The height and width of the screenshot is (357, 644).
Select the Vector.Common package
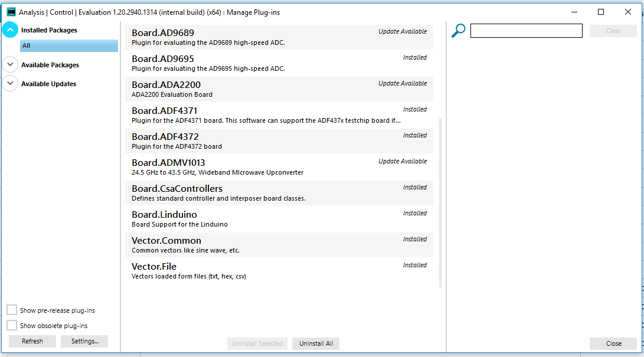[279, 245]
